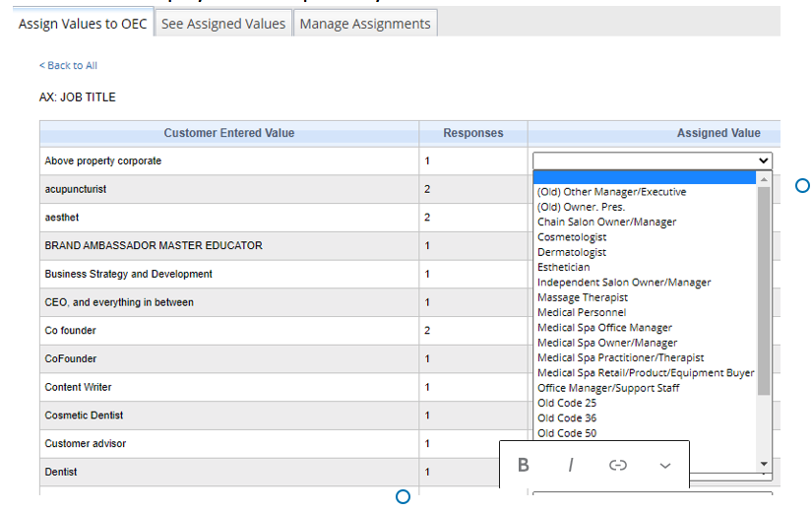The height and width of the screenshot is (511, 812).
Task: Select Chain Salon Owner/Manager option
Action: pos(606,222)
